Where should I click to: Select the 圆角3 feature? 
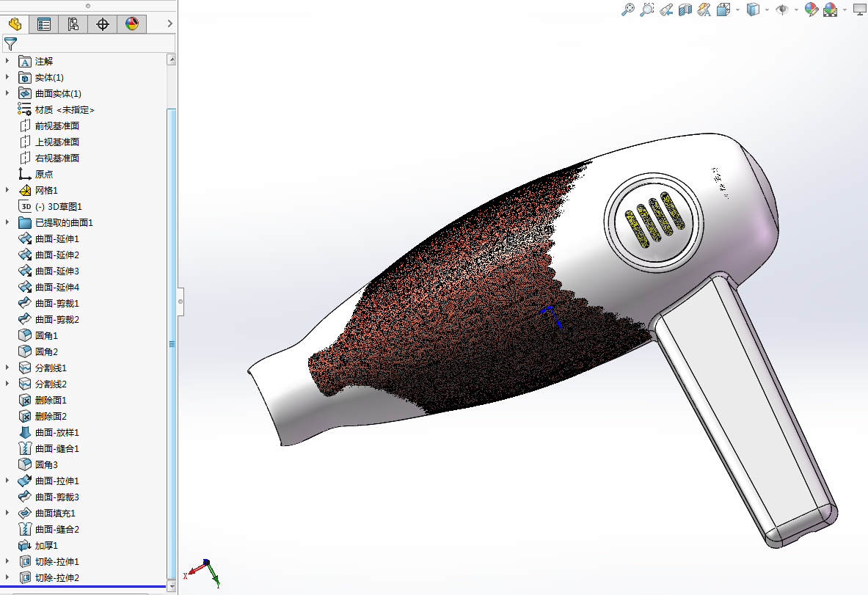tap(46, 464)
